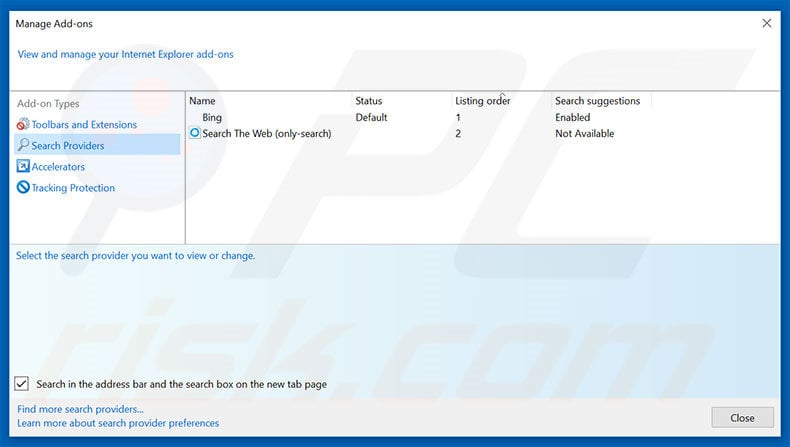Viewport: 790px width, 447px height.
Task: Sort providers by Status column
Action: point(369,101)
